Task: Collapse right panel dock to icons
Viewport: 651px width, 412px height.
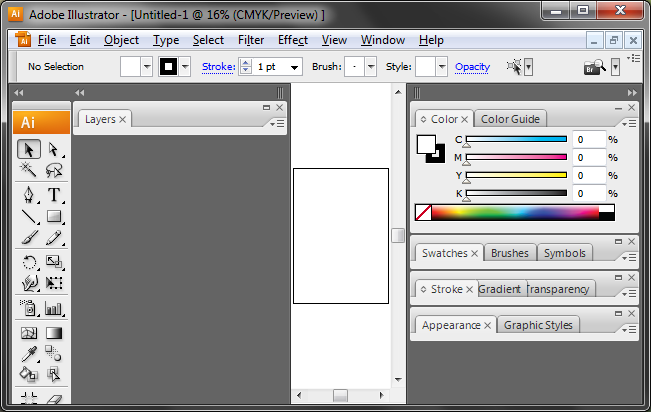Action: point(632,93)
